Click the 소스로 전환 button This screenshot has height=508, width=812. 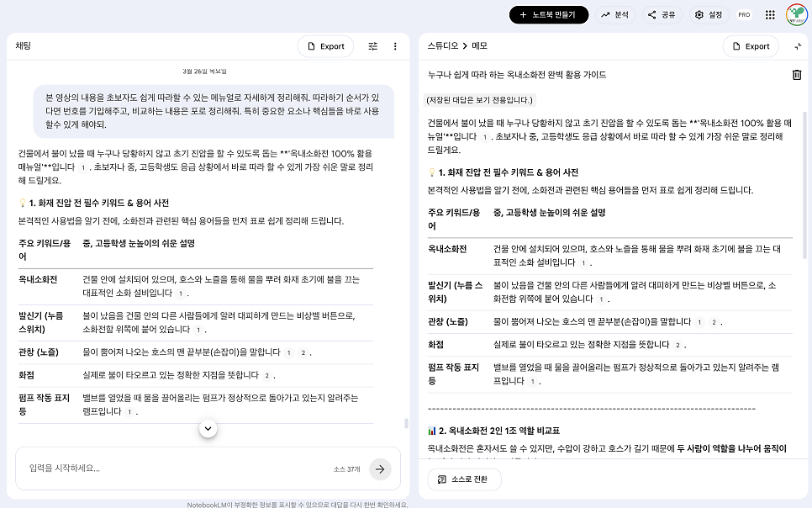tap(464, 479)
